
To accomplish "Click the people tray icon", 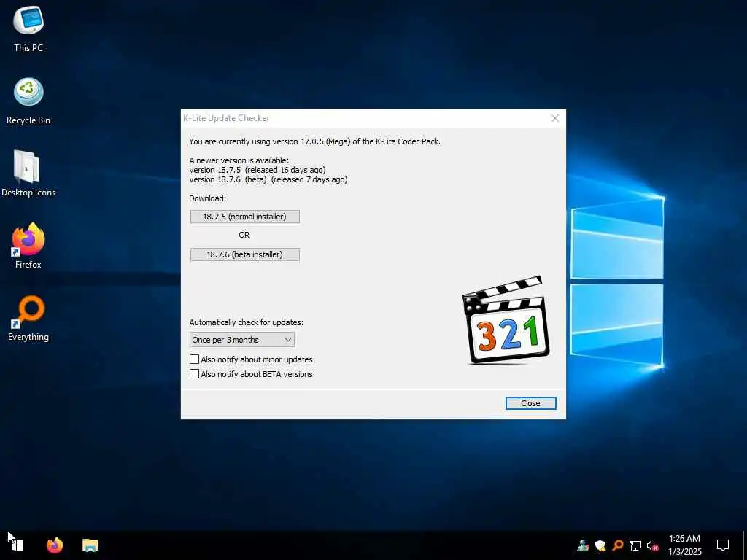I will tap(583, 545).
